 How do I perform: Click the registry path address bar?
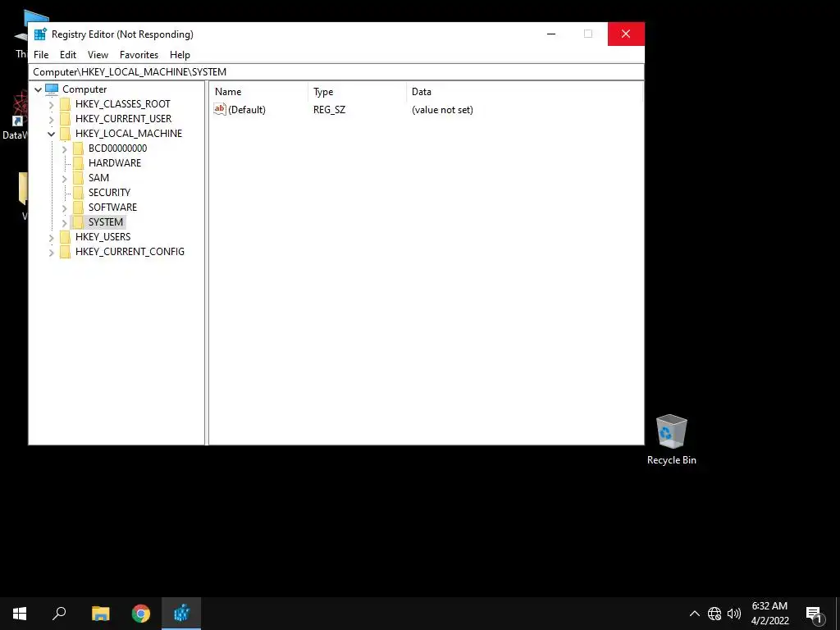click(x=336, y=72)
